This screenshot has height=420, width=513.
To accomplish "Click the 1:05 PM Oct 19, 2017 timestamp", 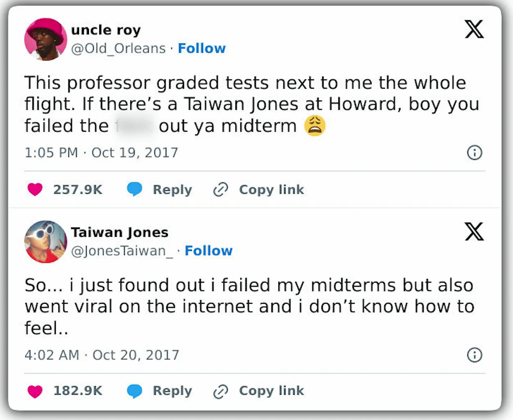I will click(101, 153).
